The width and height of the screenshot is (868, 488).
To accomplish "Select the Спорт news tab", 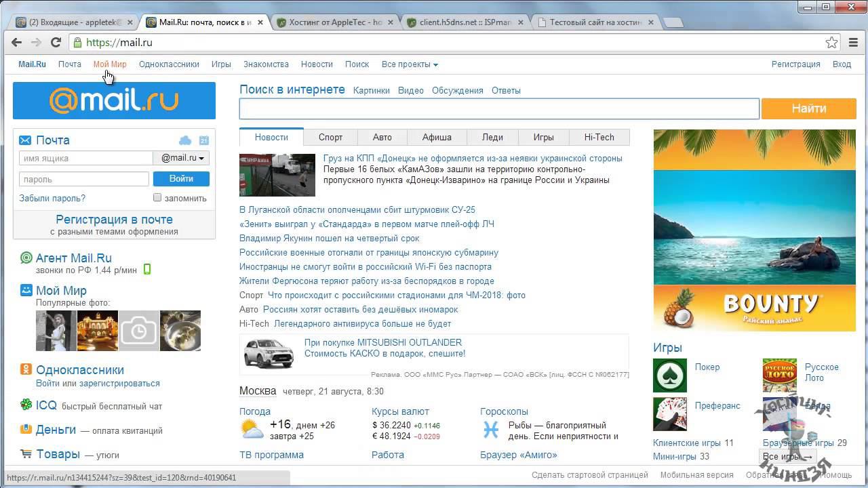I will pyautogui.click(x=331, y=137).
